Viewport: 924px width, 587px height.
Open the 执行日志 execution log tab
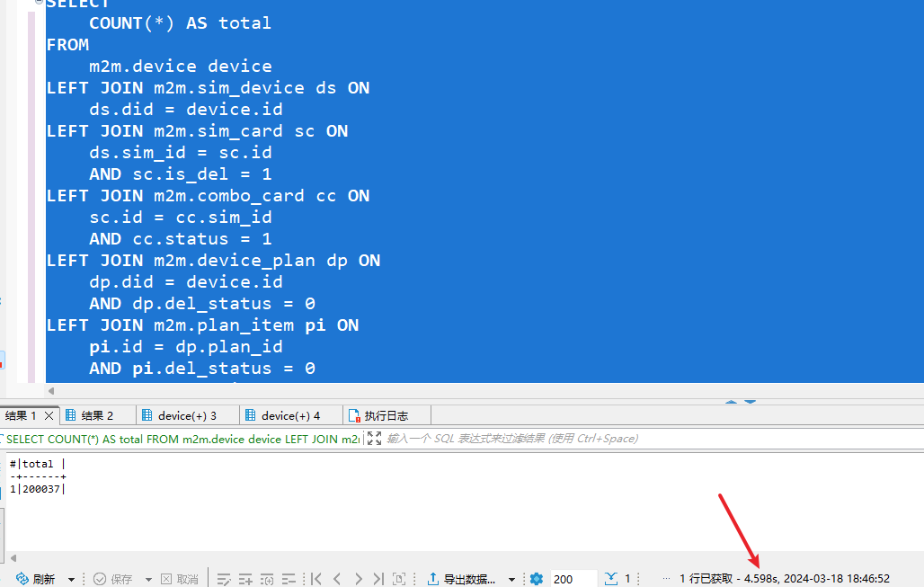[386, 415]
